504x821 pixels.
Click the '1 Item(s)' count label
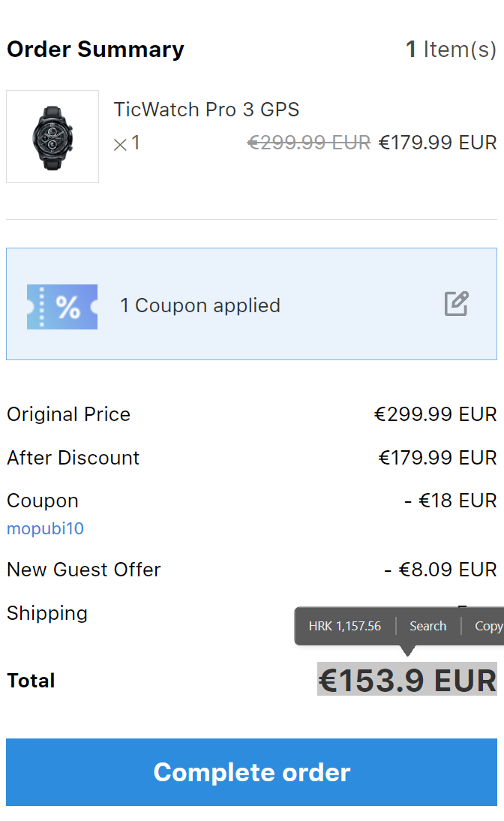tap(451, 50)
